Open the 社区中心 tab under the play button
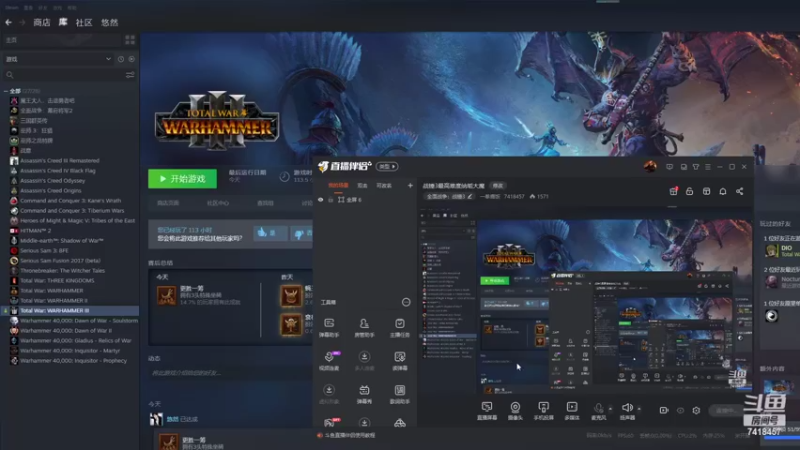 click(218, 203)
